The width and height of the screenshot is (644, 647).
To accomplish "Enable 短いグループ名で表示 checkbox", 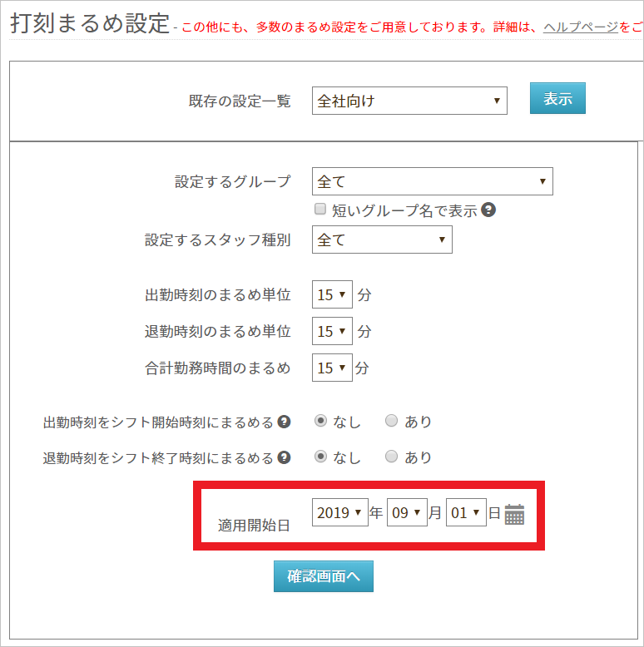I will [320, 210].
